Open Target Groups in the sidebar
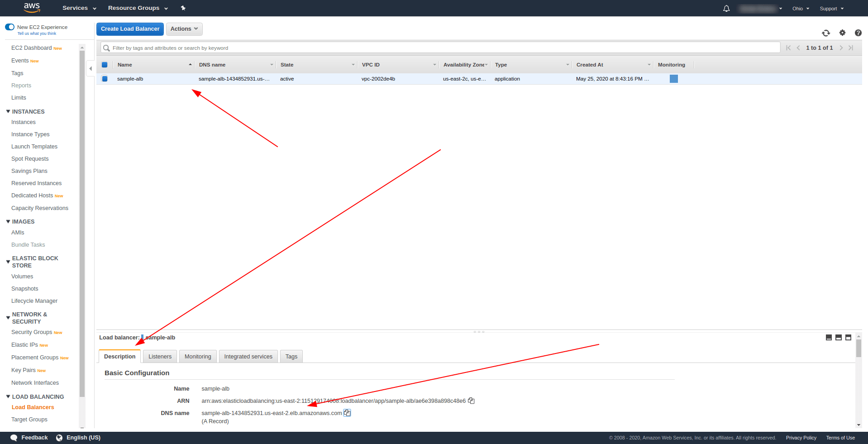 click(x=29, y=420)
